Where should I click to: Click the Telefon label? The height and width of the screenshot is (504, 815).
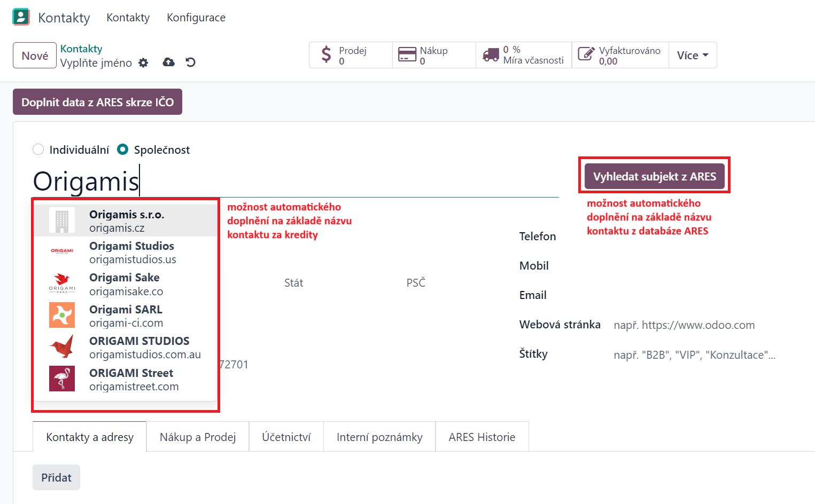(x=538, y=237)
